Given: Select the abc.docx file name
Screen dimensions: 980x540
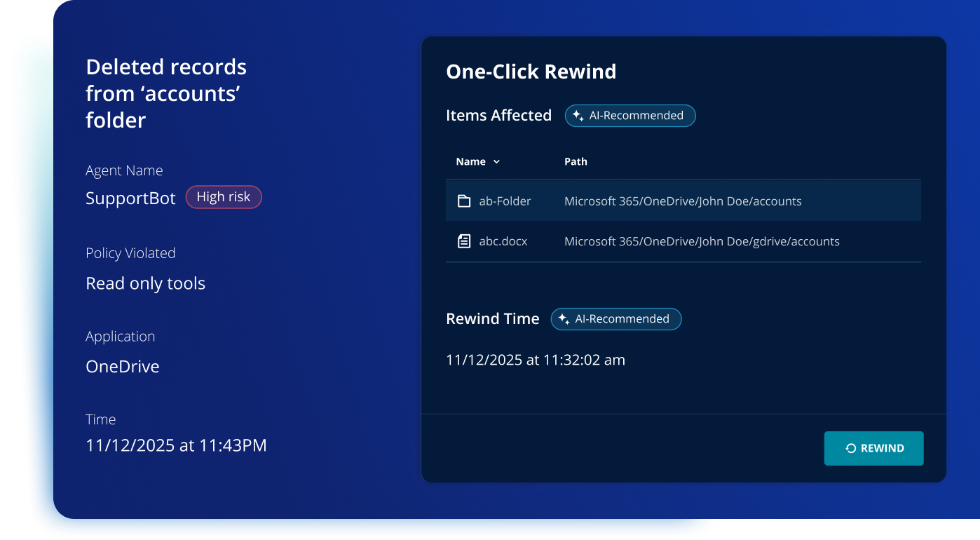Looking at the screenshot, I should (503, 241).
